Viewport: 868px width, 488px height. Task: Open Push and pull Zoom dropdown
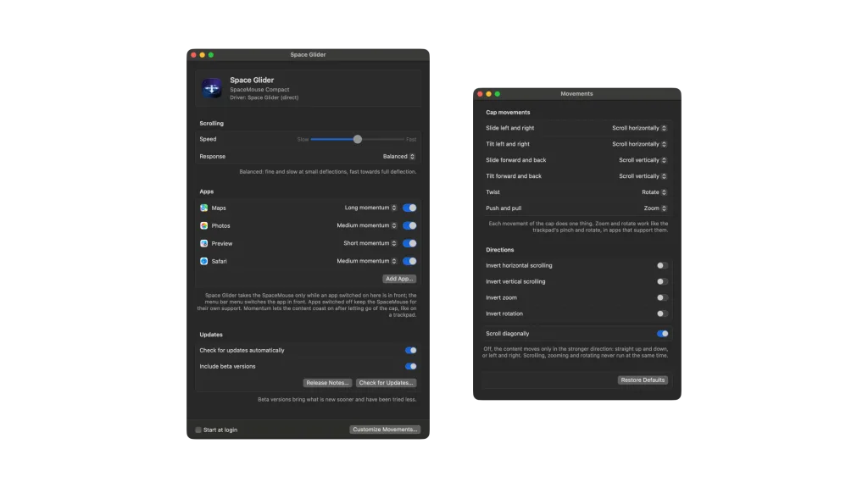655,208
